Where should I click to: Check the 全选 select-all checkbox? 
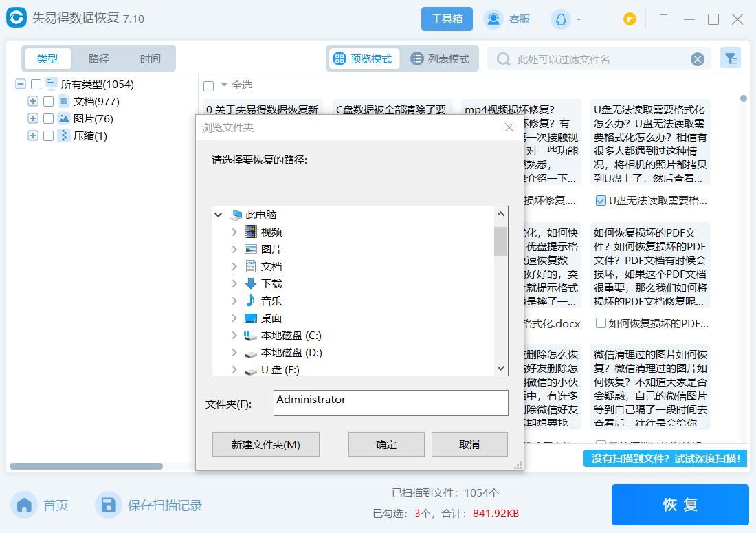coord(209,85)
